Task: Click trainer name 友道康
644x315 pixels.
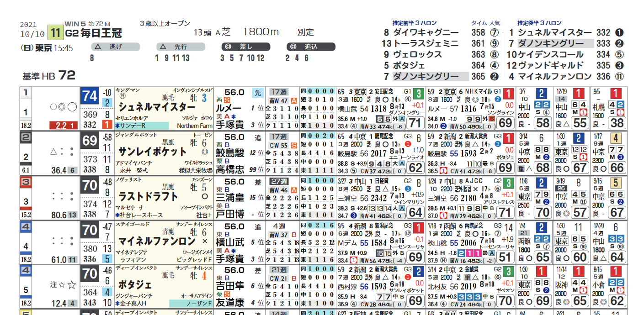Action: click(230, 303)
